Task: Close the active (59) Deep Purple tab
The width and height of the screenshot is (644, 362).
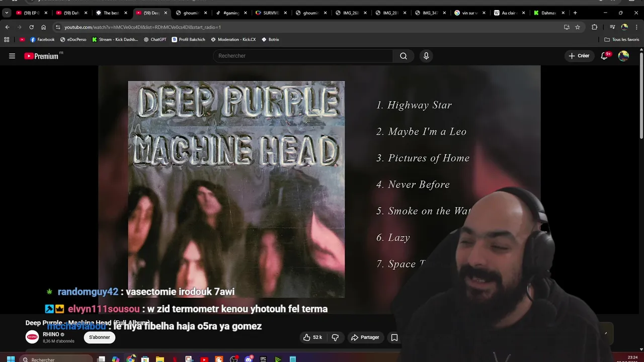Action: coord(166,13)
